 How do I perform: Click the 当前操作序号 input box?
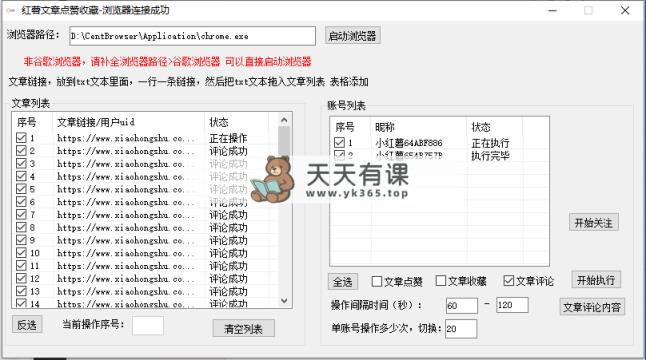(148, 325)
